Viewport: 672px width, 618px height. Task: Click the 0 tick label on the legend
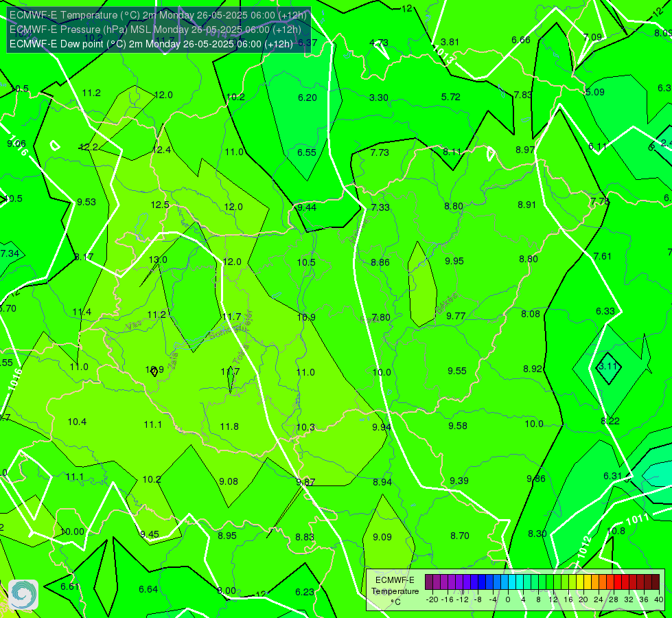coord(508,599)
